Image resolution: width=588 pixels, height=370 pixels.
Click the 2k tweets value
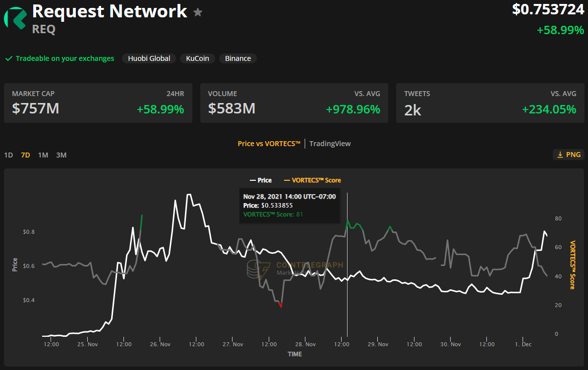(x=412, y=110)
